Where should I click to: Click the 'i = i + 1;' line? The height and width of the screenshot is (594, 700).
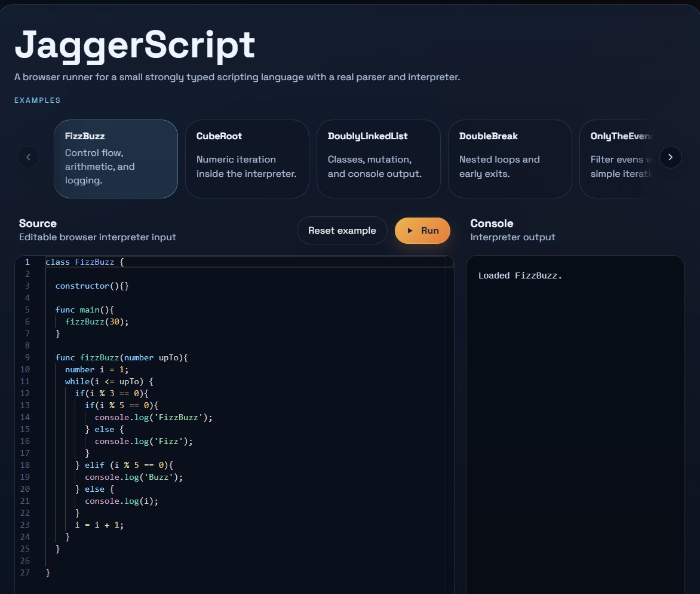100,525
